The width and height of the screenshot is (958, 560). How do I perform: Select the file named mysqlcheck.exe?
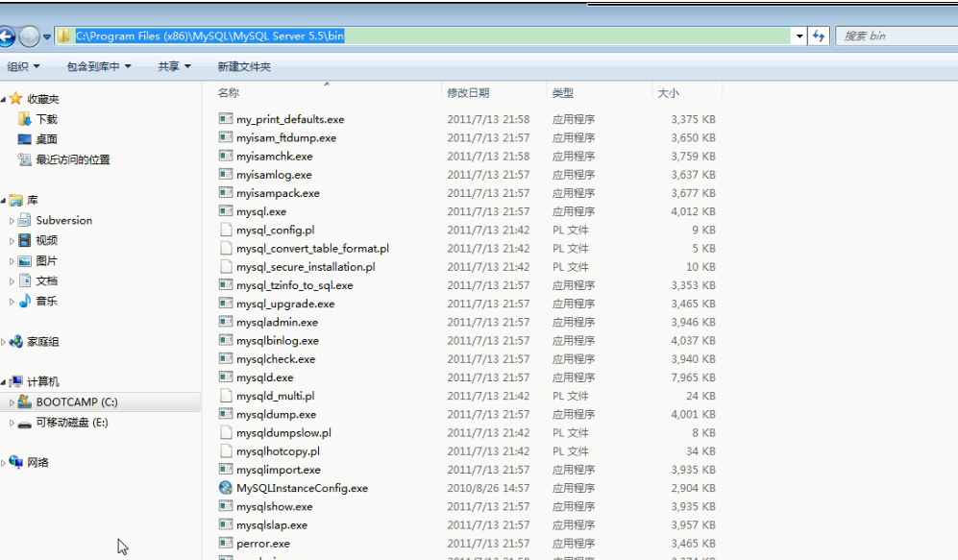pos(276,358)
